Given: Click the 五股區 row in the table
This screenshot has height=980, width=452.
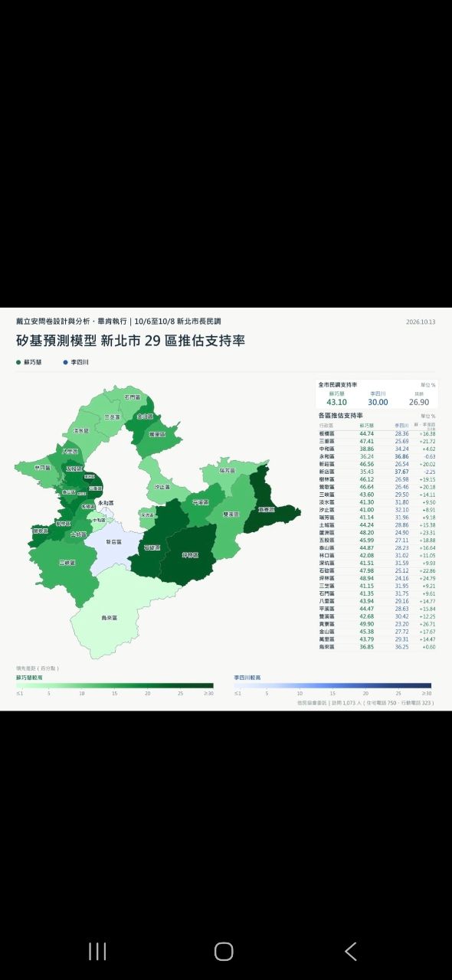Looking at the screenshot, I should (377, 540).
